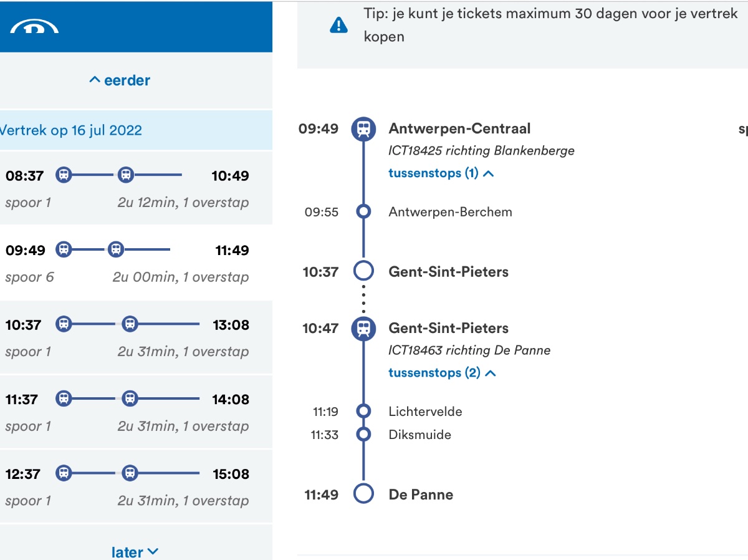Click the second train icon of the 09:49 trip
748x560 pixels.
click(x=115, y=250)
